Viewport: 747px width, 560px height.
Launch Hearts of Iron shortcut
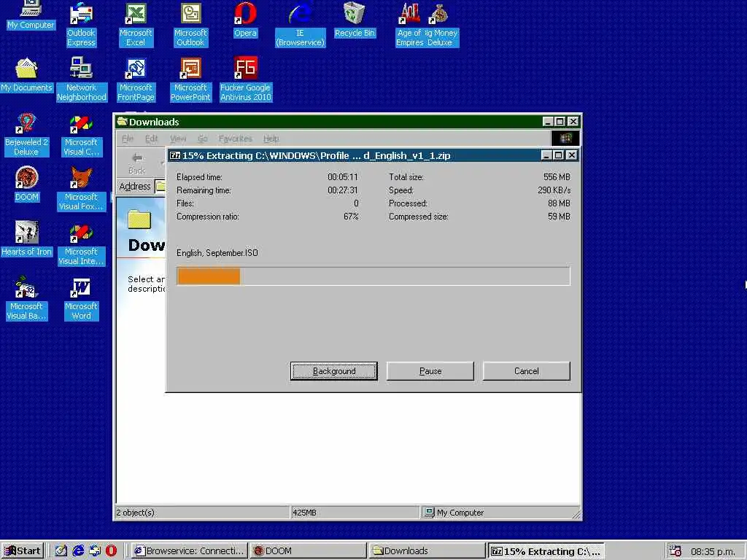pos(27,238)
